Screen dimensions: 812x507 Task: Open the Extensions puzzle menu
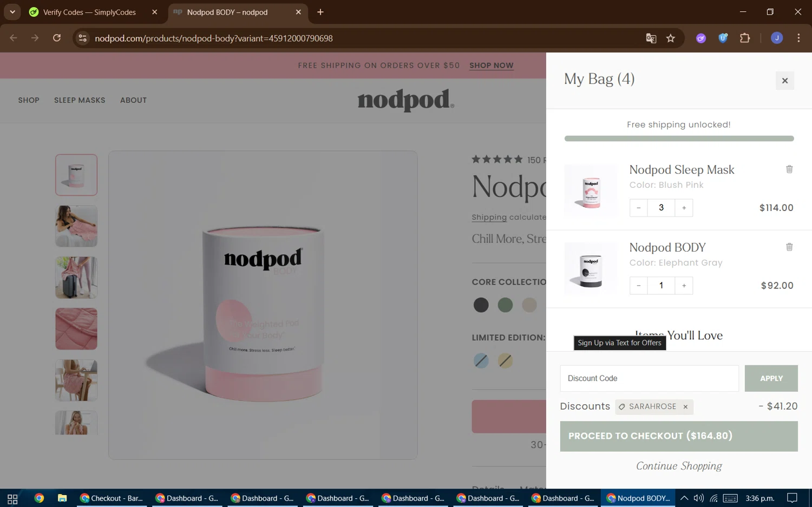click(x=745, y=38)
